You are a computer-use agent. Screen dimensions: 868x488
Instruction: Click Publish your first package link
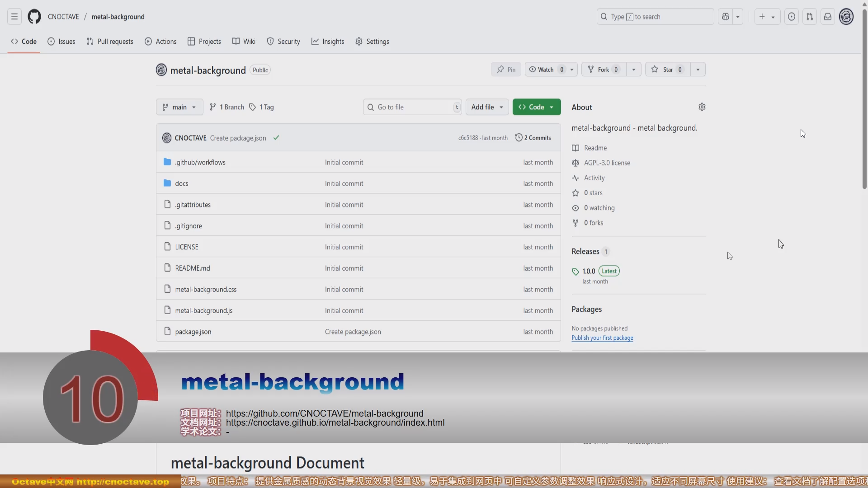point(602,338)
